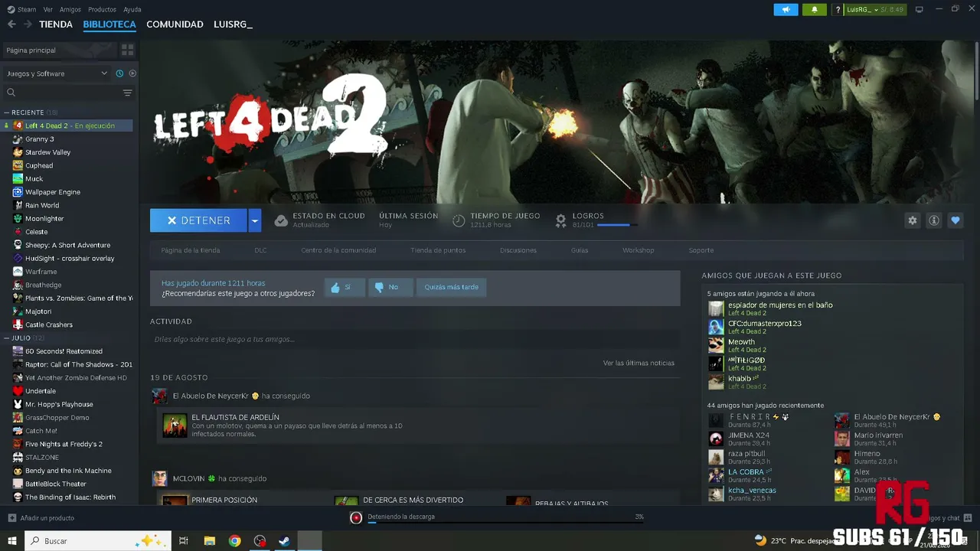Open Centro de la comunidad link
Screen dimensions: 980x551
338,250
